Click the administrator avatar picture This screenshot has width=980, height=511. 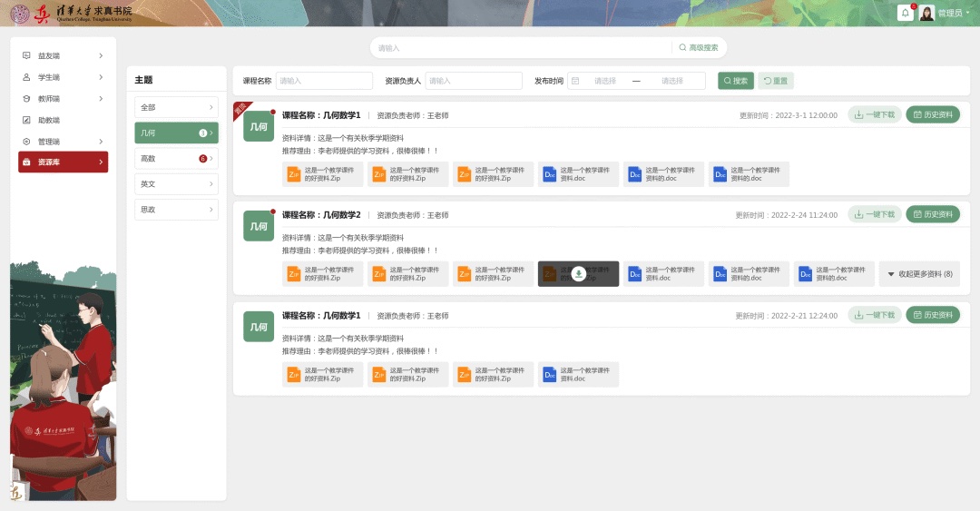(926, 13)
